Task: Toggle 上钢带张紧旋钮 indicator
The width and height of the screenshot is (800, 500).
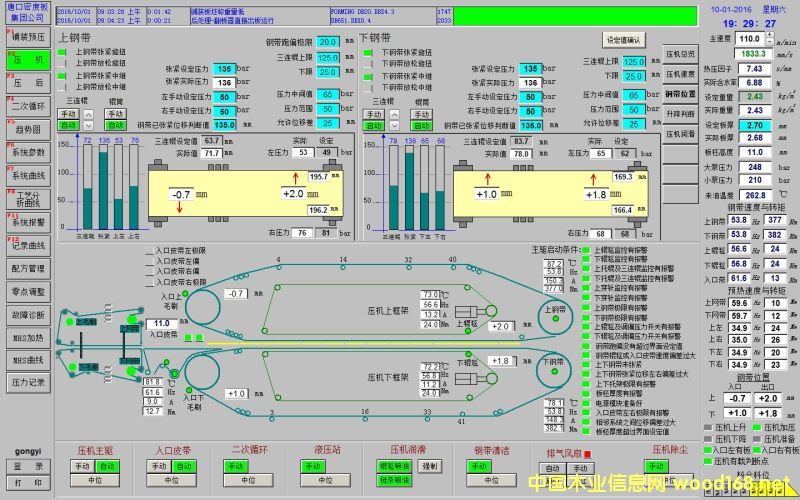Action: 62,51
